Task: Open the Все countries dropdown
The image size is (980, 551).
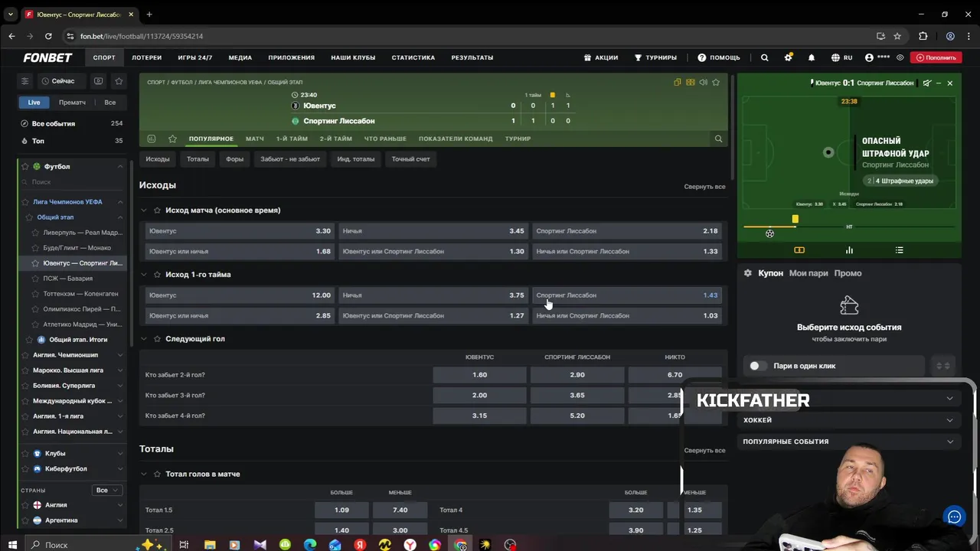Action: pos(107,490)
